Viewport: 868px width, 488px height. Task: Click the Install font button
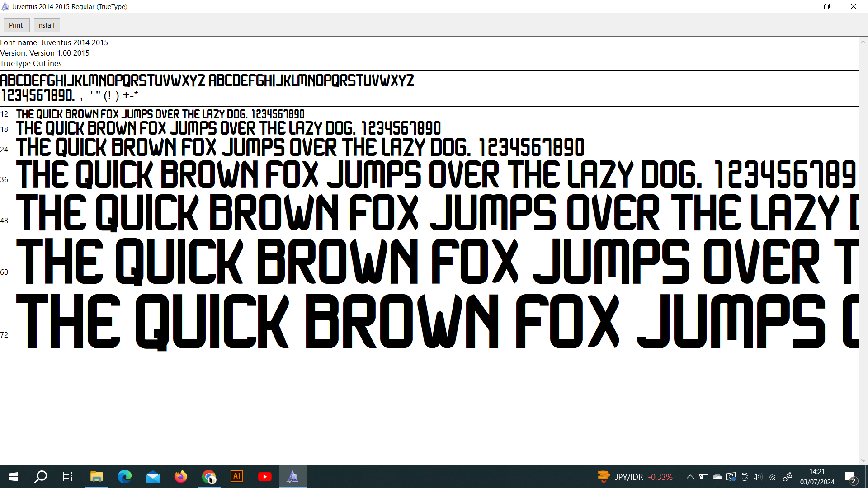click(x=46, y=25)
